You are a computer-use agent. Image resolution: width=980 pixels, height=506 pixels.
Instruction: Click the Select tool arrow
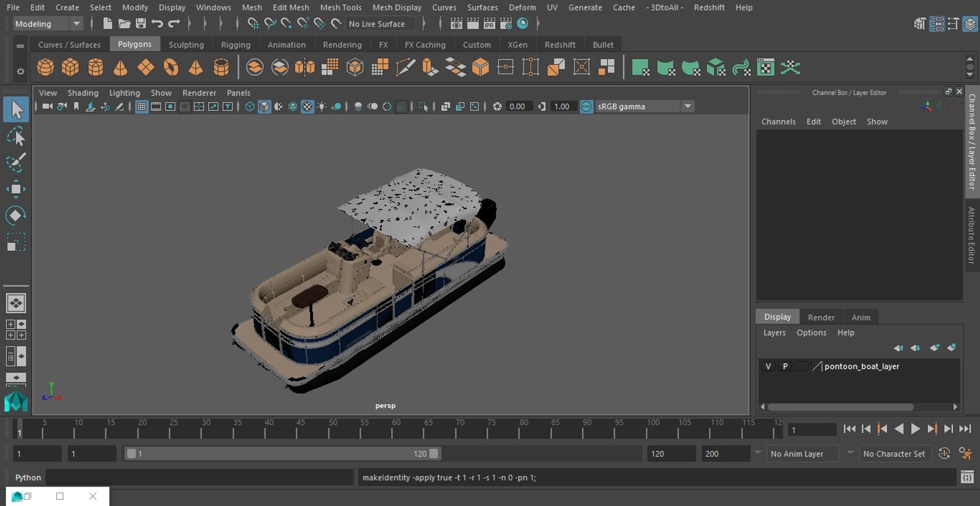coord(16,110)
